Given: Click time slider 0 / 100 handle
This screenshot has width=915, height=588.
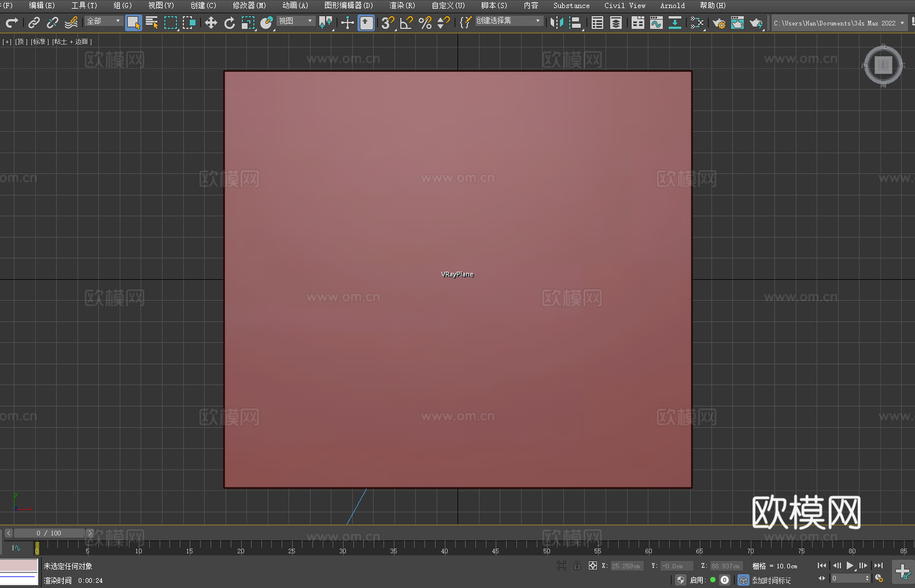Looking at the screenshot, I should tap(49, 533).
